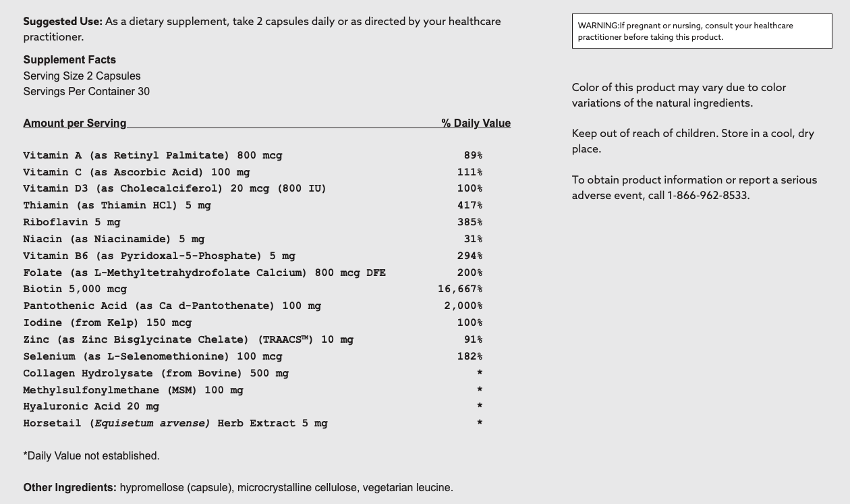Click the Keep out of reach paragraph

click(x=693, y=141)
